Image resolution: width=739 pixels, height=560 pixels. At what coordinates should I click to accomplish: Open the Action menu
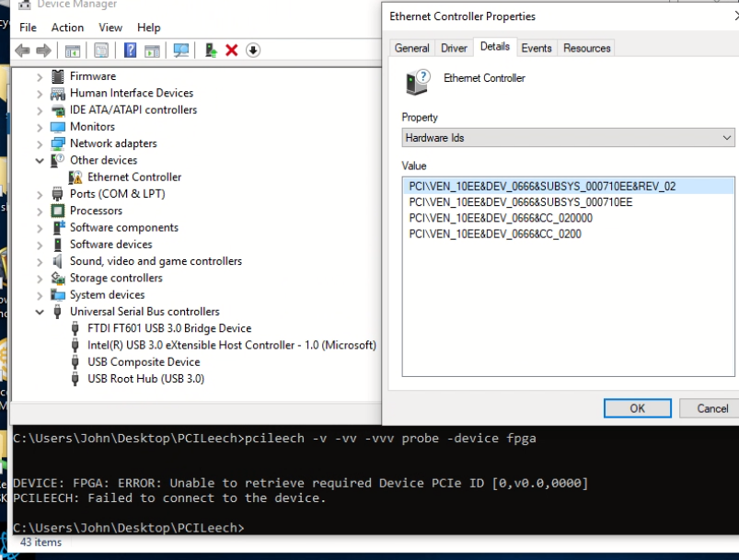[67, 28]
